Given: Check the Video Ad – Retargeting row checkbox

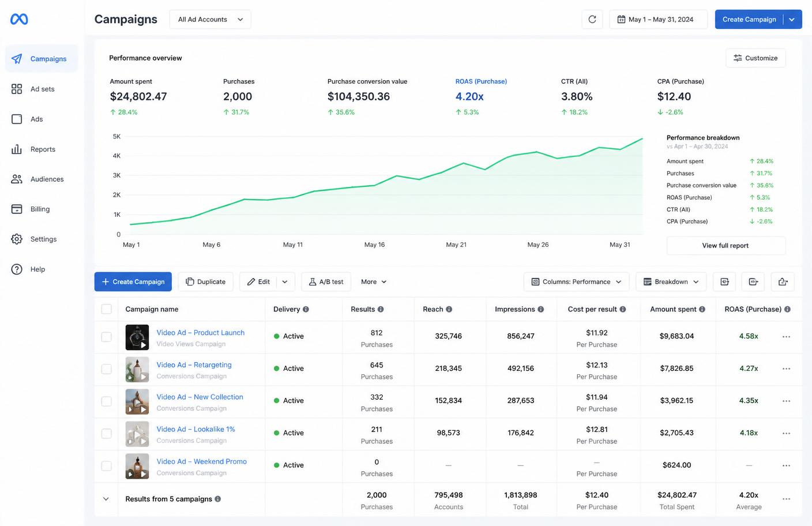Looking at the screenshot, I should coord(106,369).
